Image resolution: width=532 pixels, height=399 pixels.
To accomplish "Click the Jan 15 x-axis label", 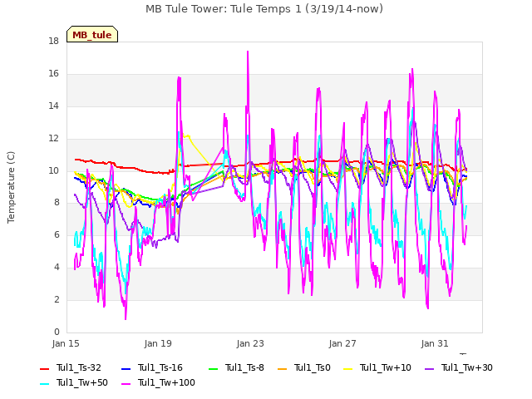I will point(66,343).
